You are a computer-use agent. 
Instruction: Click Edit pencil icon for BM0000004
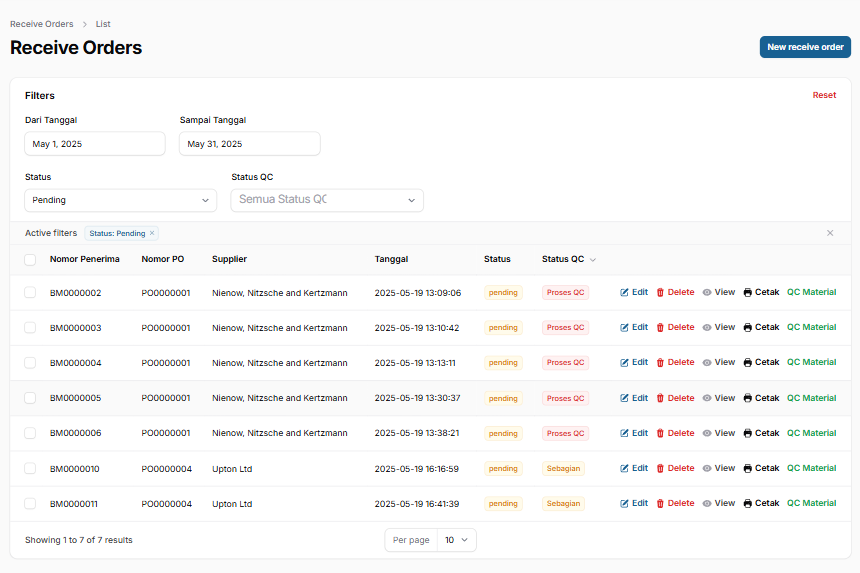tap(624, 362)
